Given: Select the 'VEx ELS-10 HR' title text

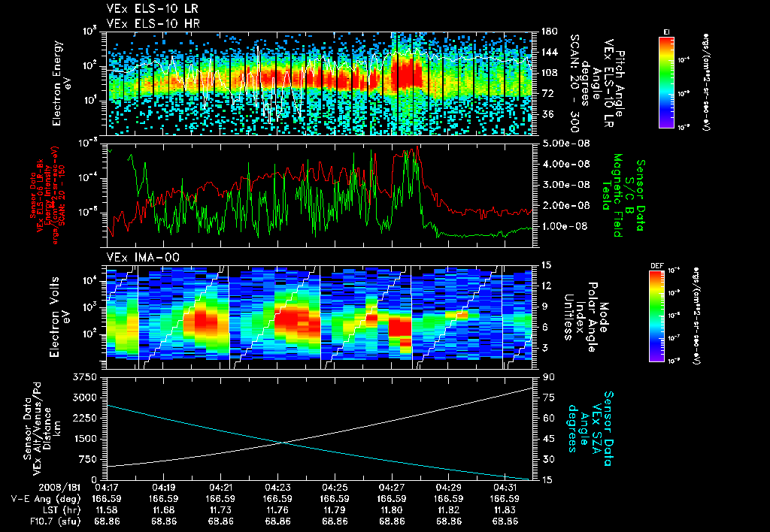Looking at the screenshot, I should pyautogui.click(x=153, y=23).
